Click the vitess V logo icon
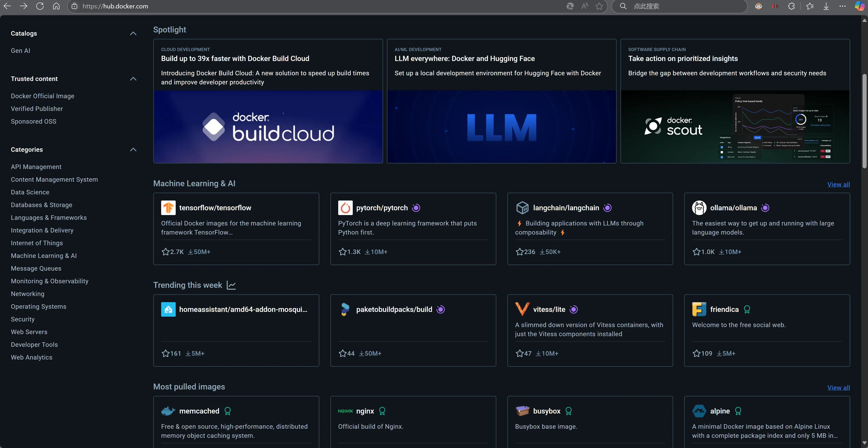This screenshot has height=448, width=868. click(x=522, y=309)
